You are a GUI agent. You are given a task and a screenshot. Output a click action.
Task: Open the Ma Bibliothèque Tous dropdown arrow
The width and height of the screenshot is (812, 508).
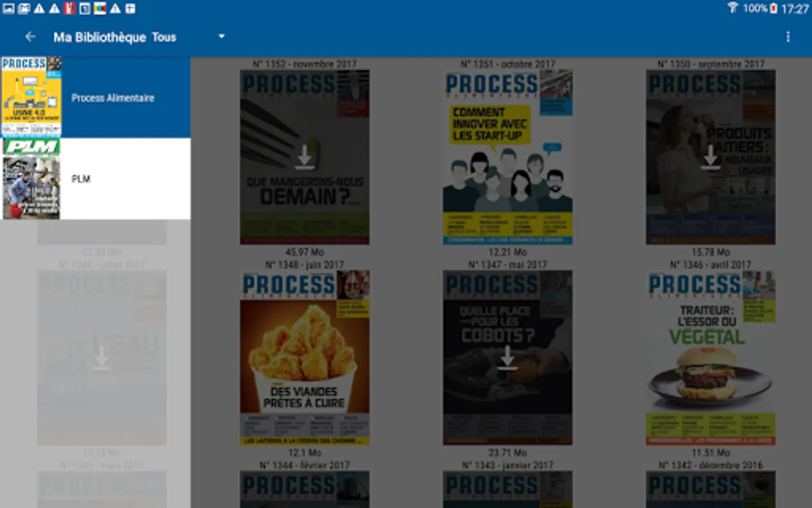coord(222,37)
